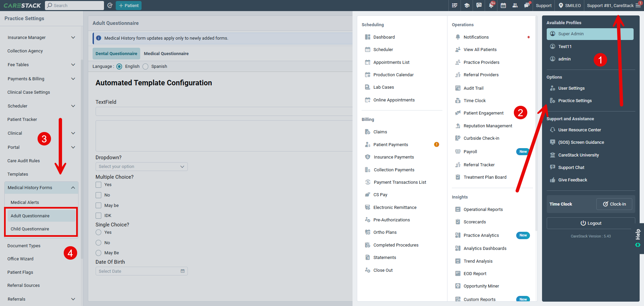Check the IDK checkbox
This screenshot has height=306, width=644.
point(98,216)
